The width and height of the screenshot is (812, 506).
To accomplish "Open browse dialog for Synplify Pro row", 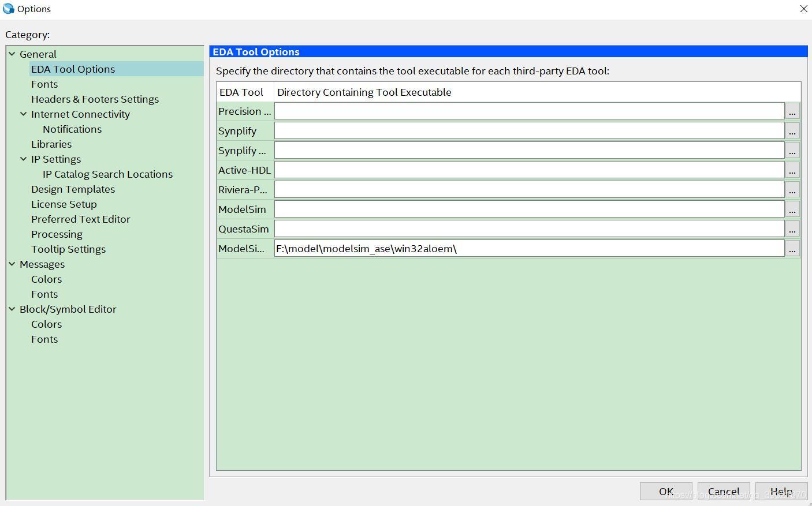I will click(x=792, y=150).
